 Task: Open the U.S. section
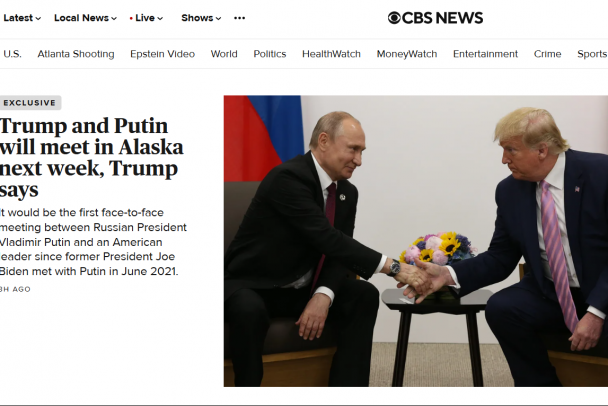coord(12,54)
